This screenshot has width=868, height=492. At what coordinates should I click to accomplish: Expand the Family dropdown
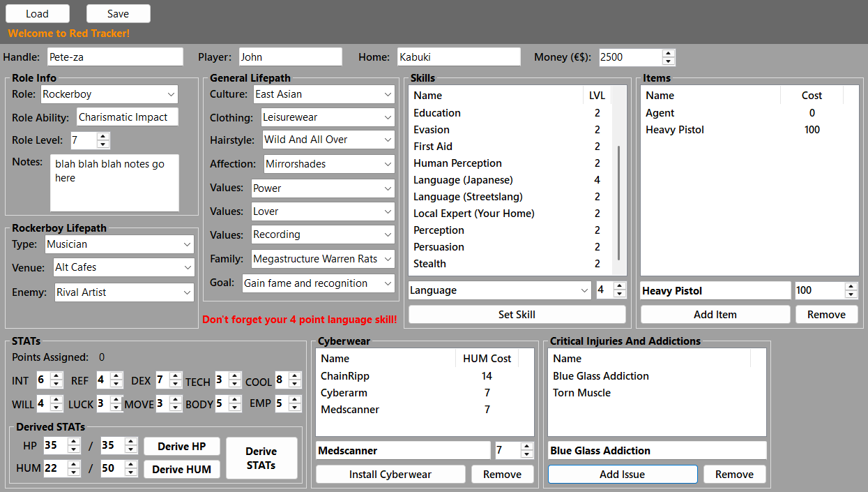click(323, 259)
